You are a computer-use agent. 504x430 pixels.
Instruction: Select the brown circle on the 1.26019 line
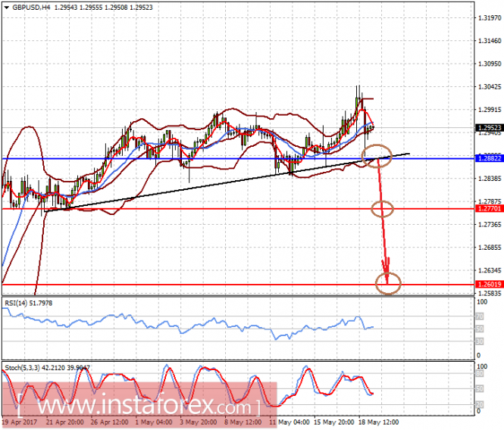tap(388, 284)
